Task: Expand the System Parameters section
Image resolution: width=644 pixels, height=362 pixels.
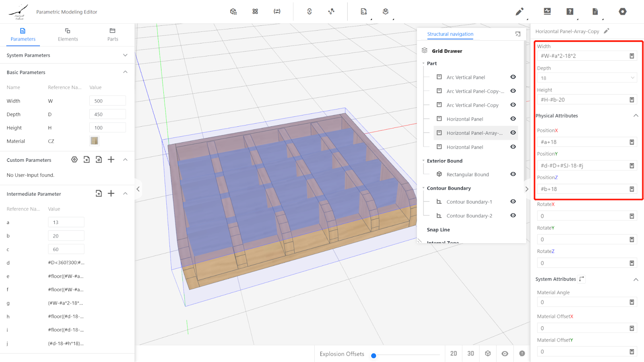Action: [125, 55]
